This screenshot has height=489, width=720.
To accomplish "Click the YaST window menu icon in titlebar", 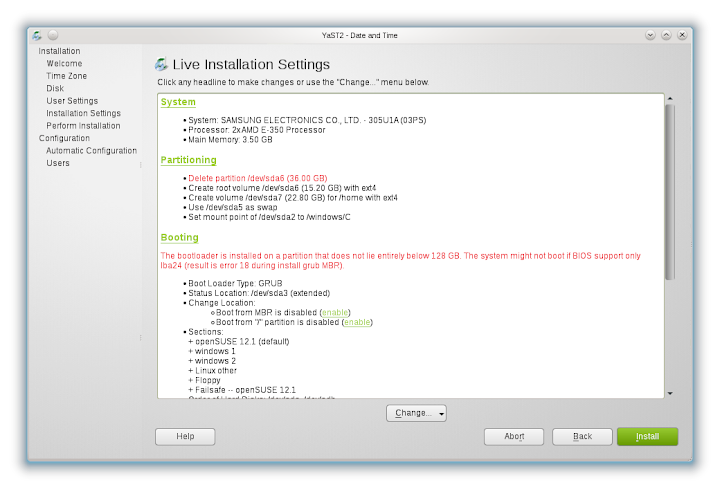I will 37,35.
